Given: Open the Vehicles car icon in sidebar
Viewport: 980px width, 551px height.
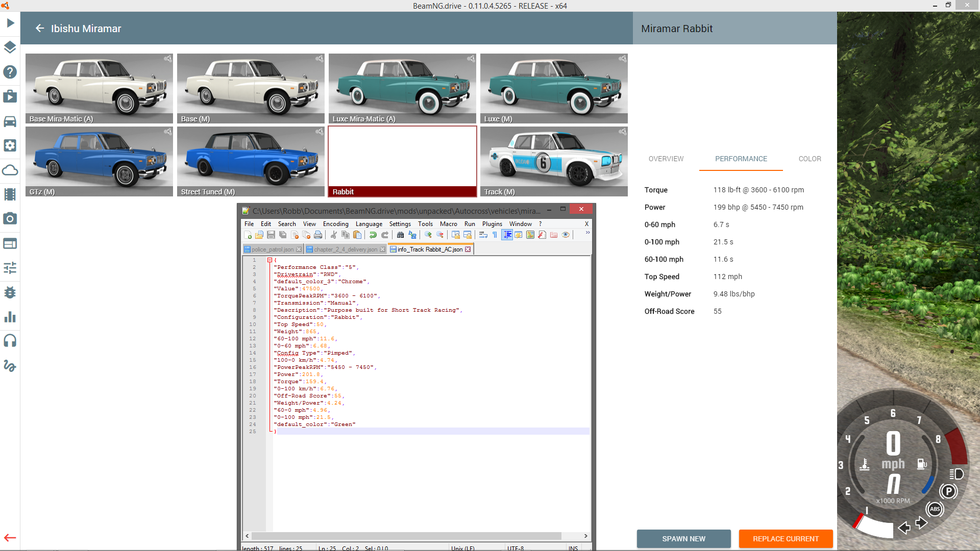Looking at the screenshot, I should tap(10, 121).
